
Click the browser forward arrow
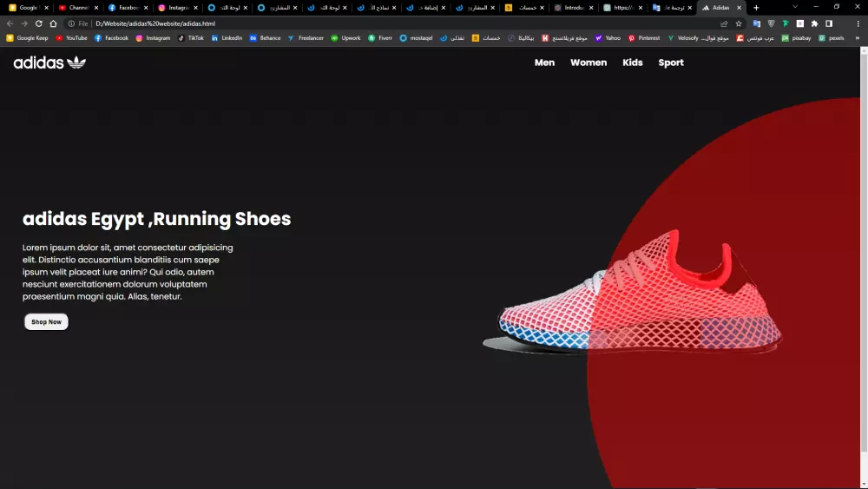(24, 23)
